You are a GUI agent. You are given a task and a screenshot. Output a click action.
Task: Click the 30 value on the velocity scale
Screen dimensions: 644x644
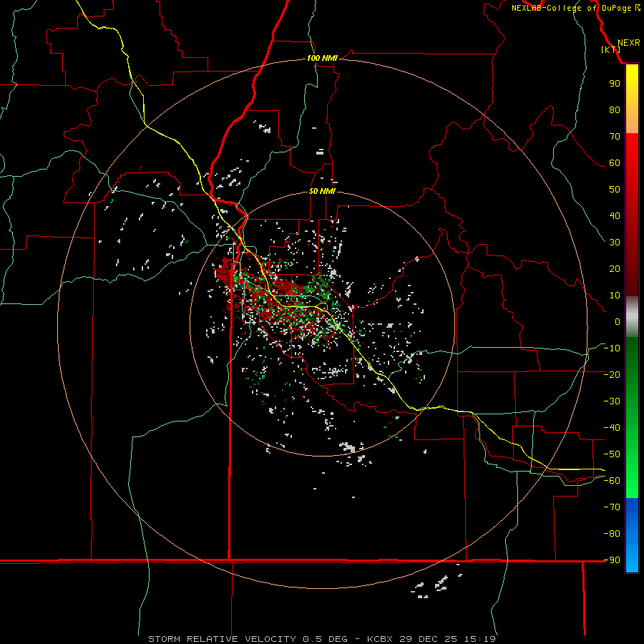tap(615, 243)
